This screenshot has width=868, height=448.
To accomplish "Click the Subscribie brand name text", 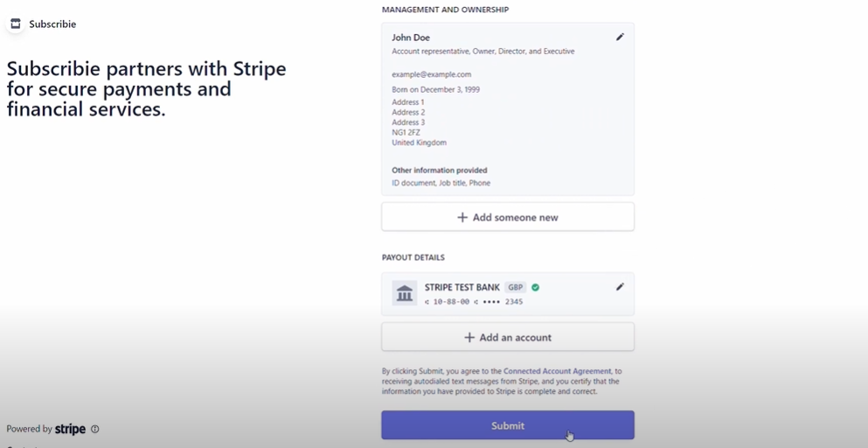I will click(52, 24).
